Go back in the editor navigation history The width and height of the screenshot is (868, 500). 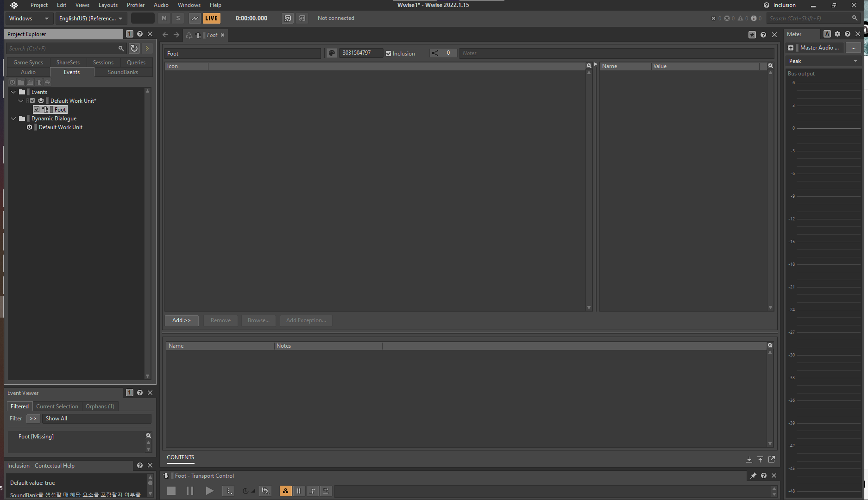pos(165,35)
